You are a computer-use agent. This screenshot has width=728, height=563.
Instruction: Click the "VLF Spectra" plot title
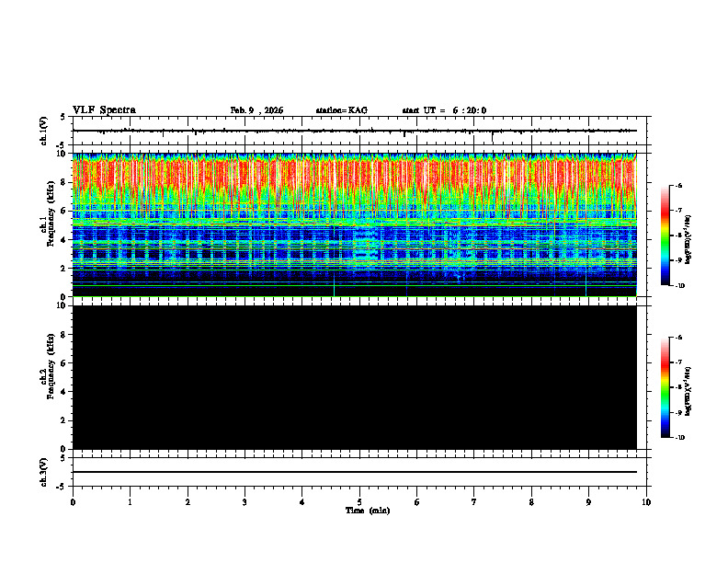[x=104, y=110]
